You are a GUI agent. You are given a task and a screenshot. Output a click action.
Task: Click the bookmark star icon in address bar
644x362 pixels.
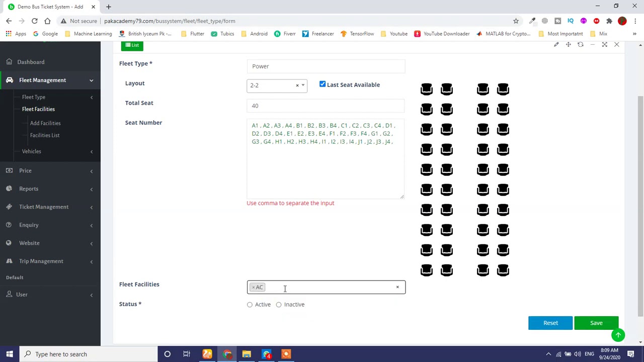[x=516, y=21]
